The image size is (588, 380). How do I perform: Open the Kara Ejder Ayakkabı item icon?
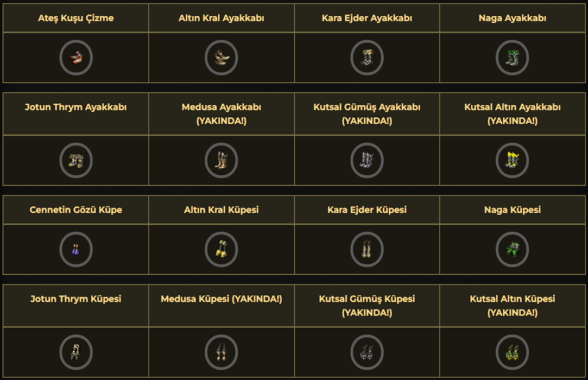click(367, 58)
